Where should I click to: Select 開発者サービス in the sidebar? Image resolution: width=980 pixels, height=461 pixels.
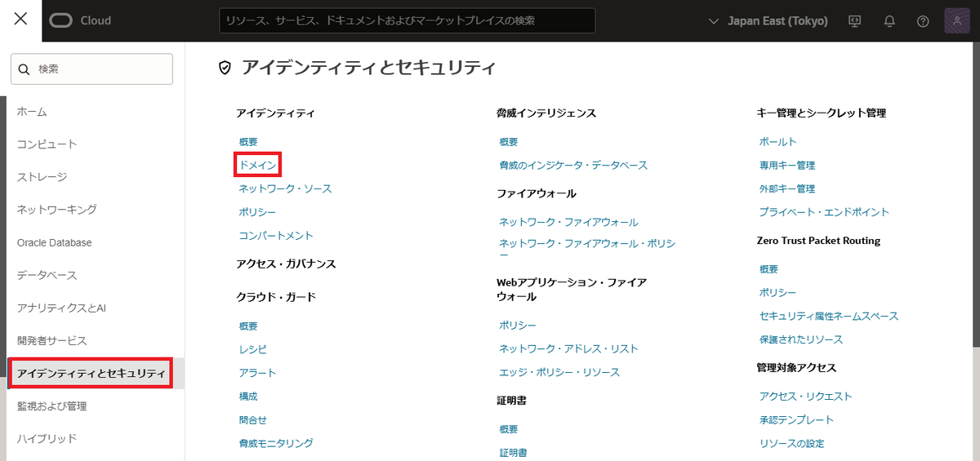pos(51,340)
